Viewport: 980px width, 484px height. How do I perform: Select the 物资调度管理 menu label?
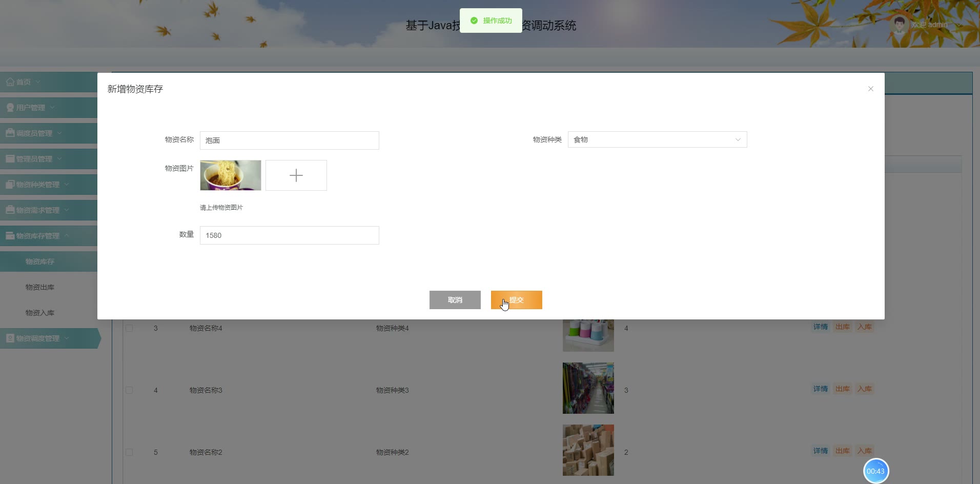click(38, 338)
